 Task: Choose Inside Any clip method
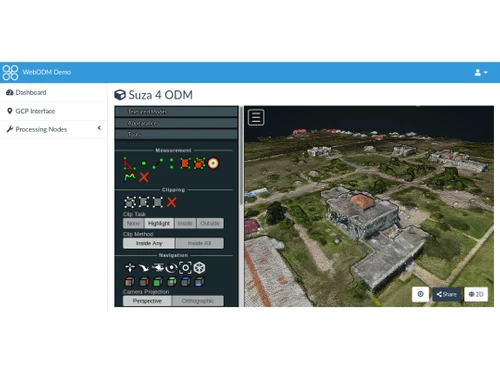(149, 243)
